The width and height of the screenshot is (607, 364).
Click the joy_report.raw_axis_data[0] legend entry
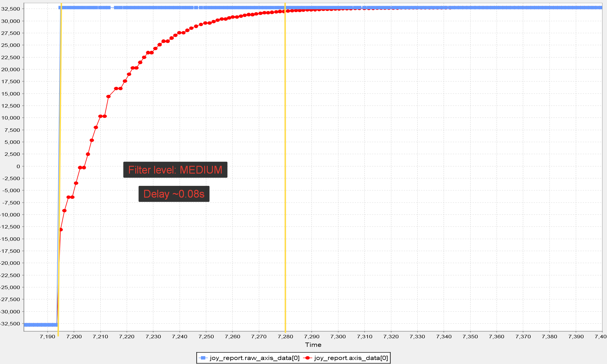(x=249, y=358)
